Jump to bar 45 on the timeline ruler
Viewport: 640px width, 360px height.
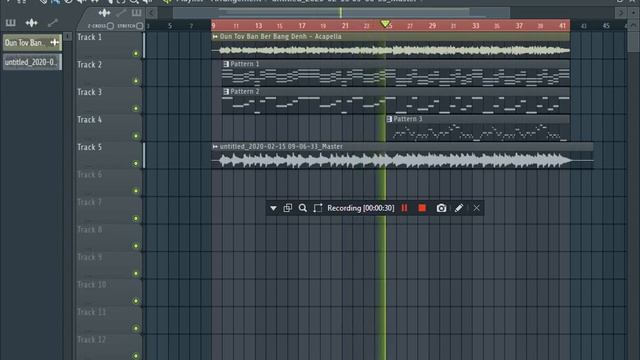click(606, 26)
